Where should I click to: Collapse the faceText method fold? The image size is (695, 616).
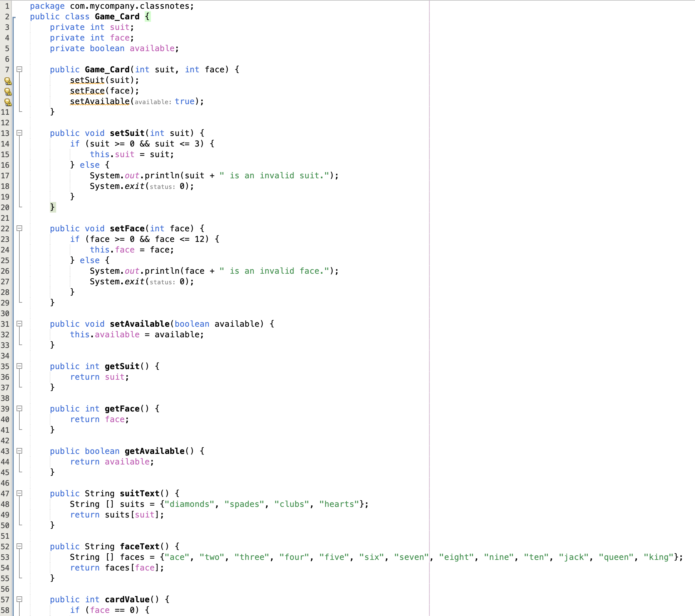pos(20,547)
